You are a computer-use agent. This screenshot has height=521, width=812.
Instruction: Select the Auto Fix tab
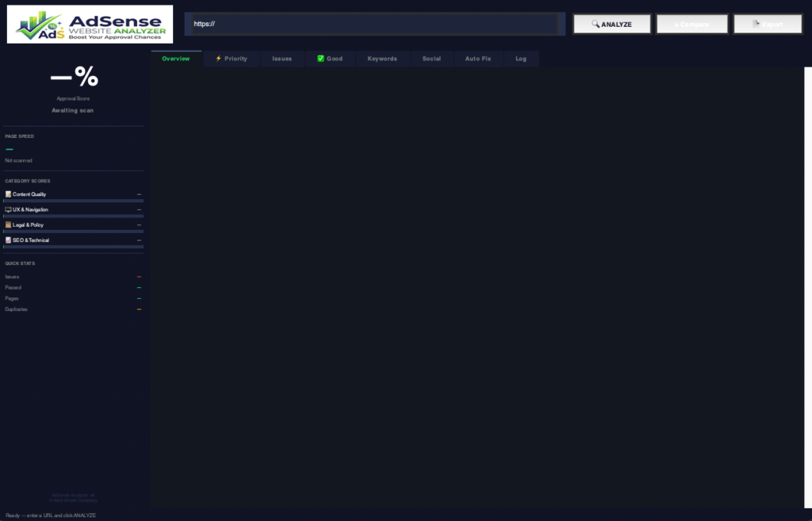tap(477, 58)
